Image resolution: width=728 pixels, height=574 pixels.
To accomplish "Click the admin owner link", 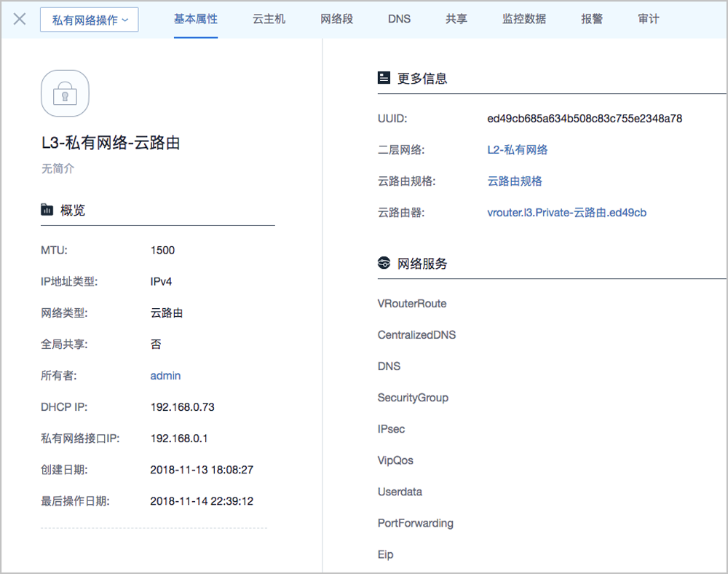I will click(165, 376).
